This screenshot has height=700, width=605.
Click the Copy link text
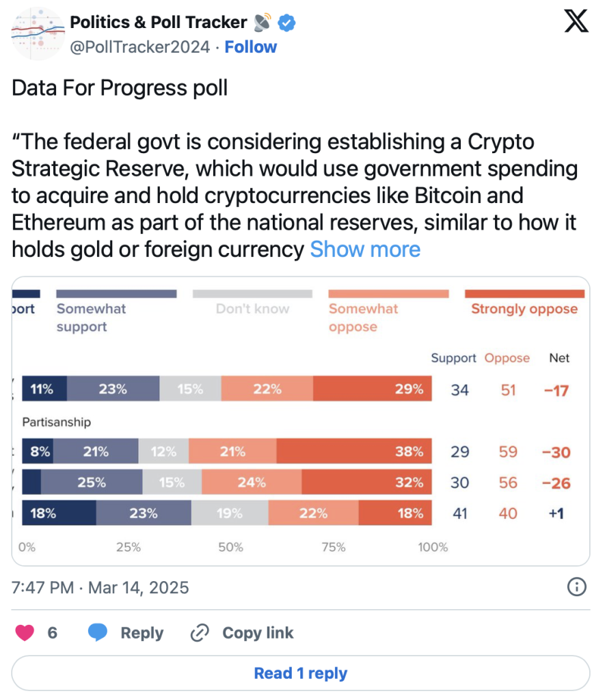pos(258,633)
